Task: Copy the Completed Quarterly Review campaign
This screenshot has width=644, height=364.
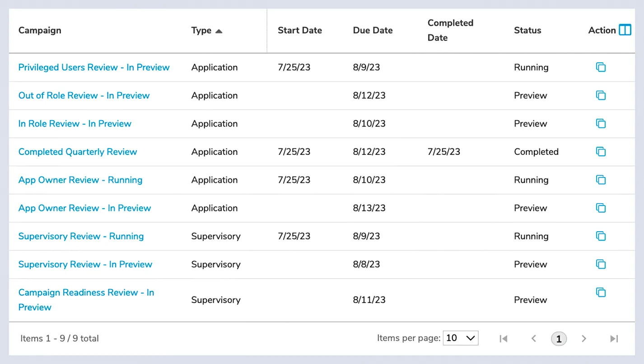Action: click(601, 152)
